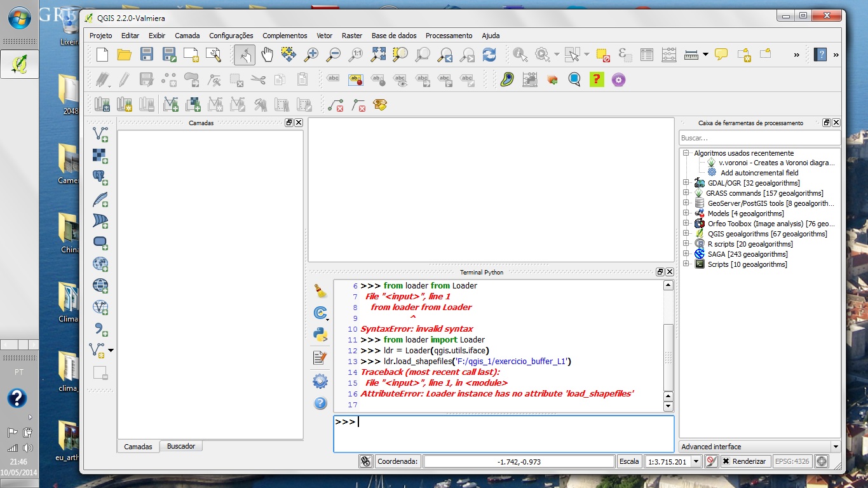Expand Models geoalgorithms node
Image resolution: width=868 pixels, height=488 pixels.
pos(686,213)
